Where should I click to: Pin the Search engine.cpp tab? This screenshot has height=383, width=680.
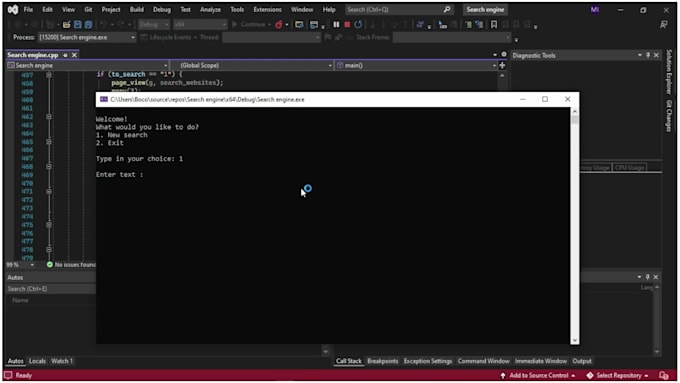[x=65, y=55]
